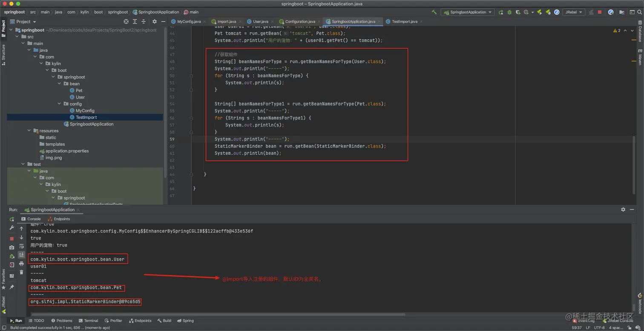The image size is (644, 331).
Task: Switch to MyConfig.java editor tab
Action: pos(189,21)
